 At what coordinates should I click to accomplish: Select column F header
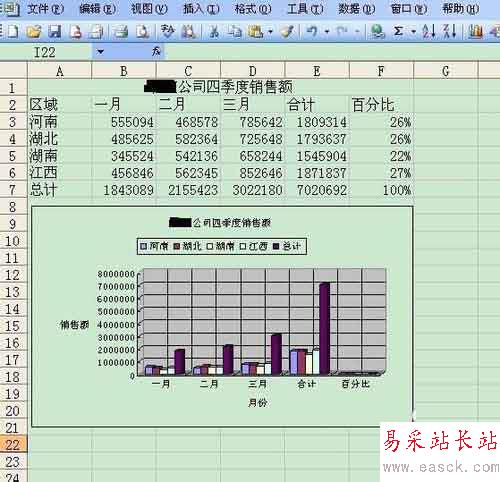click(x=381, y=71)
